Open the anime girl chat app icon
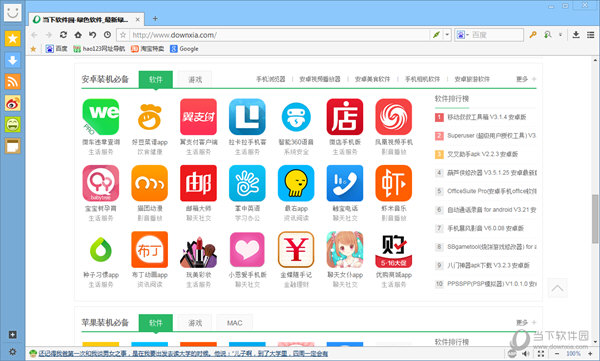 coord(345,250)
